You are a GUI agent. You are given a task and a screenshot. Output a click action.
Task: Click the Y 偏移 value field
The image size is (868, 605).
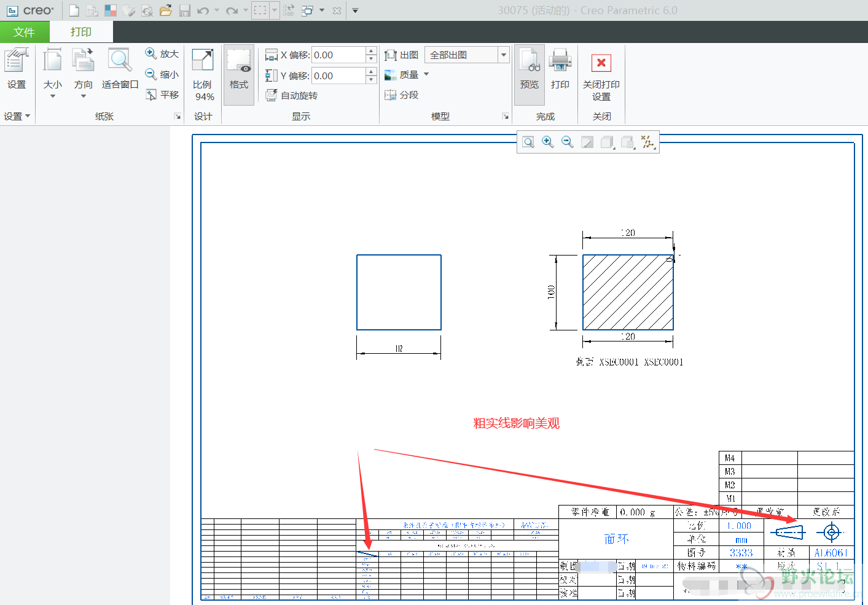click(x=338, y=76)
